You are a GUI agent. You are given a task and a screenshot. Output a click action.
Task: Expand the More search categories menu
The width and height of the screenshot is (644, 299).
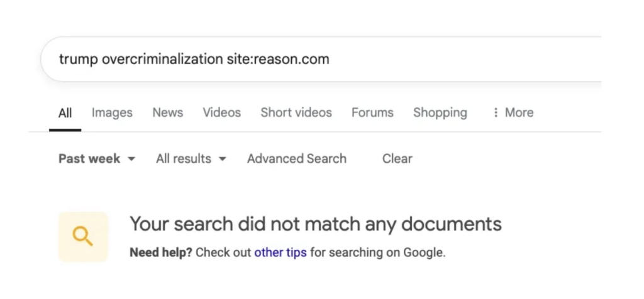coord(513,112)
